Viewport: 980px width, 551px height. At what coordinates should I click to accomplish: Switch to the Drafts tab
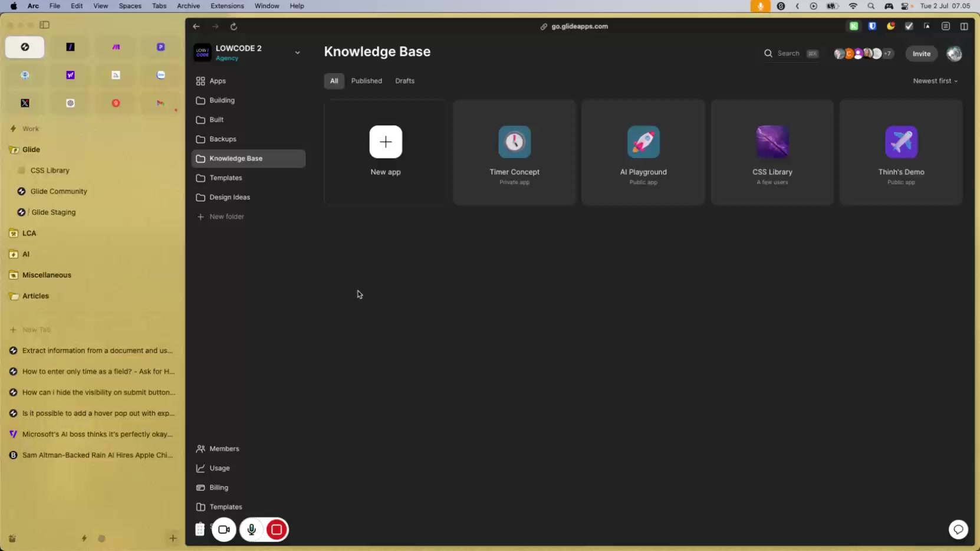tap(405, 81)
